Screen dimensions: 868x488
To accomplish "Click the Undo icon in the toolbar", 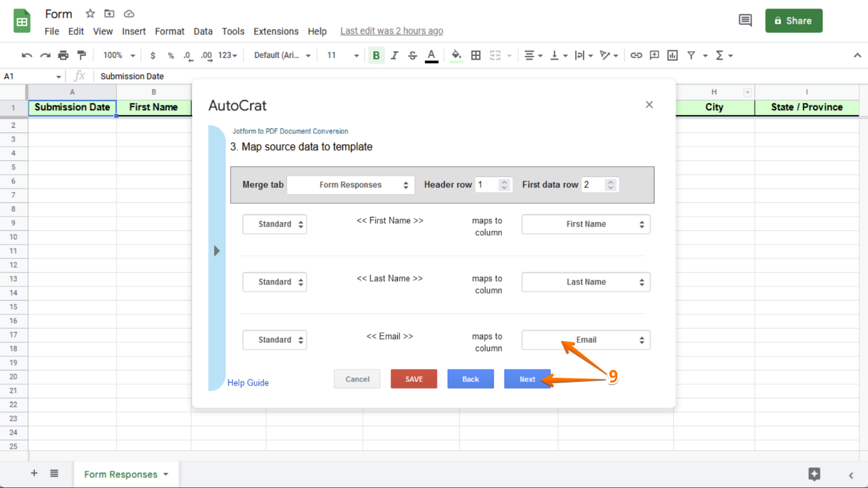I will pyautogui.click(x=26, y=55).
